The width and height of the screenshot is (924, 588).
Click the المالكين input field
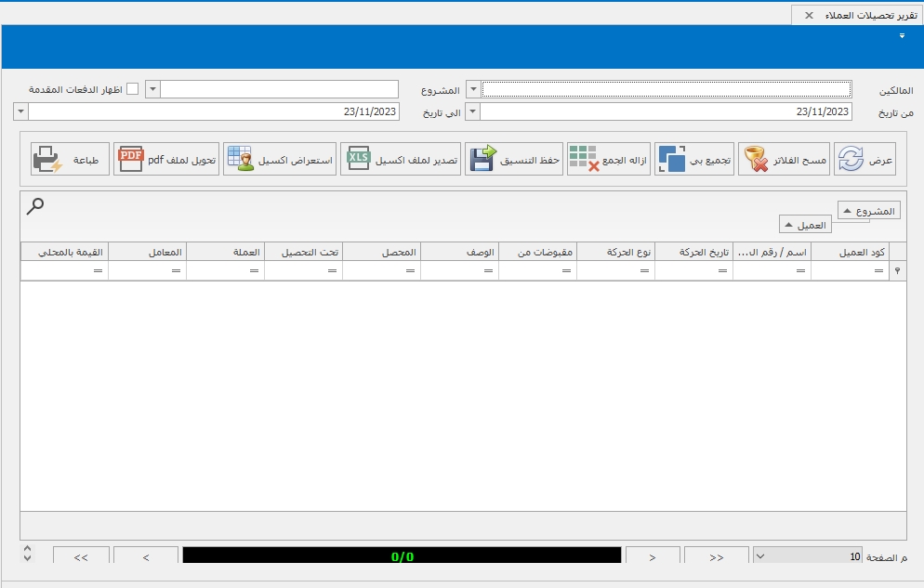[x=666, y=89]
